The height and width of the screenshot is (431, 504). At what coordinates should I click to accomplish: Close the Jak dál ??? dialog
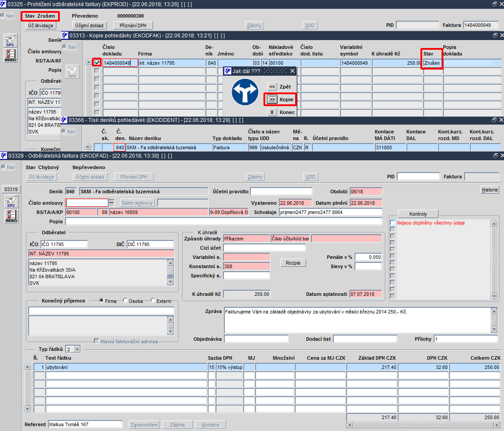click(x=292, y=71)
